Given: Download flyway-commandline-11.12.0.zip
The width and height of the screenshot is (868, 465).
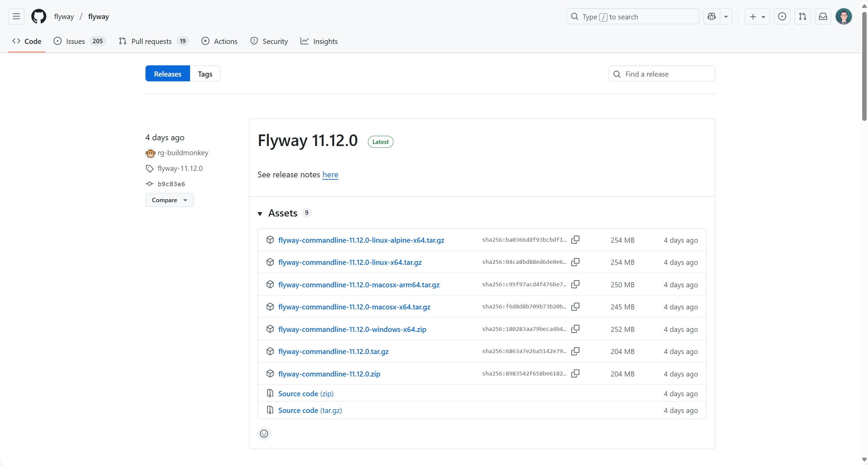Looking at the screenshot, I should click(329, 374).
